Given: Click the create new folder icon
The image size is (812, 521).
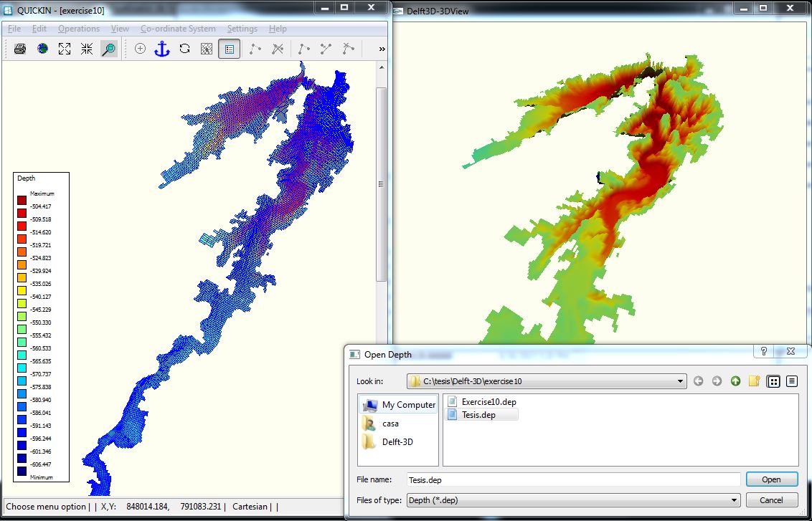Looking at the screenshot, I should click(754, 381).
